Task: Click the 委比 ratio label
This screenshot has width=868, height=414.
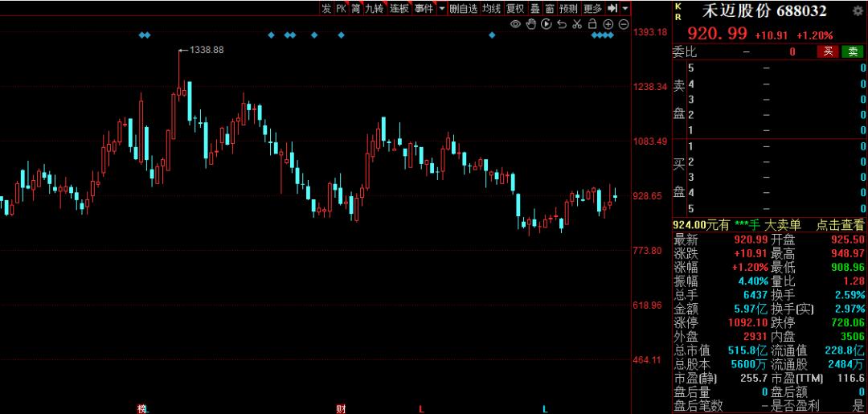Action: (685, 52)
